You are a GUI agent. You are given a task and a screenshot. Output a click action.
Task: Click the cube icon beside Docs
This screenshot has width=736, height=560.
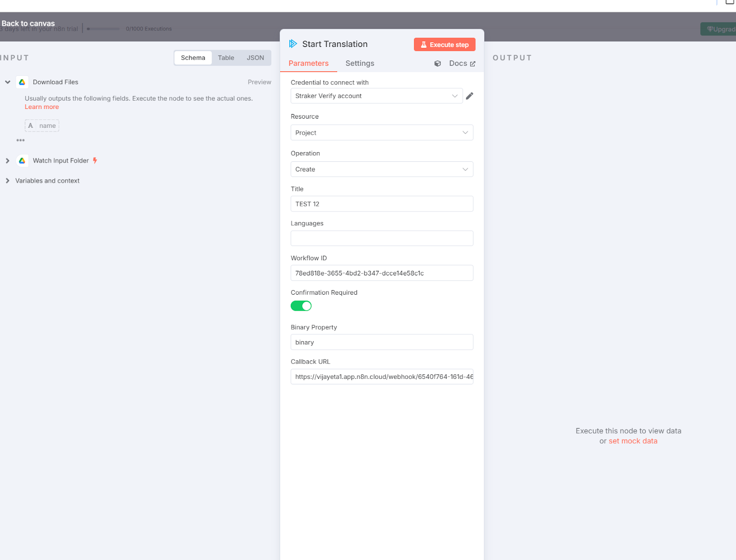(437, 63)
